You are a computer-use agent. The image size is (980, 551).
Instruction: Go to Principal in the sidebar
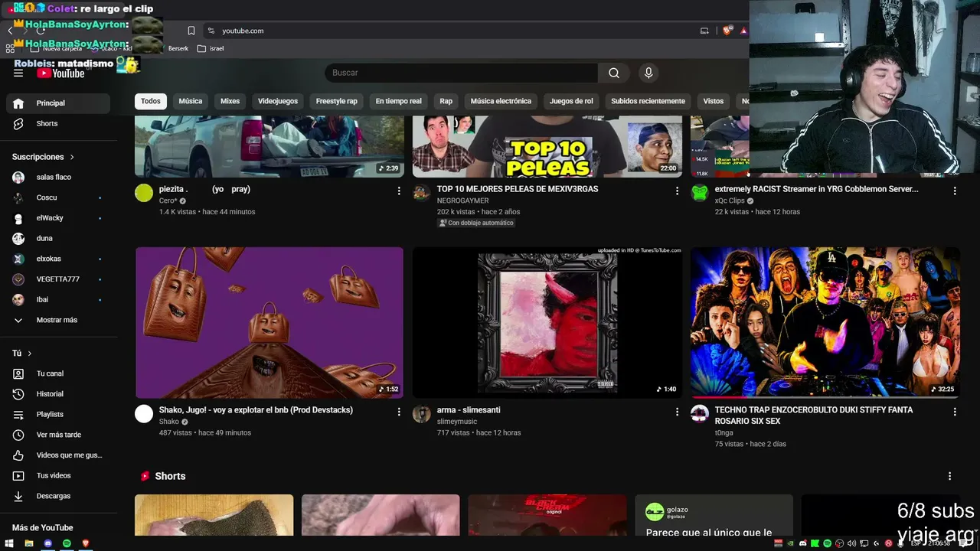pos(58,103)
